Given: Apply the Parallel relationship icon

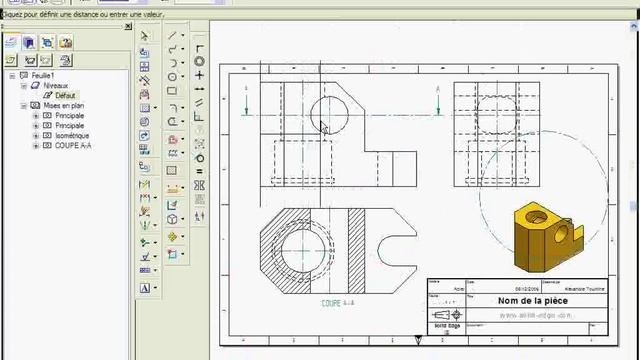Looking at the screenshot, I should (199, 103).
